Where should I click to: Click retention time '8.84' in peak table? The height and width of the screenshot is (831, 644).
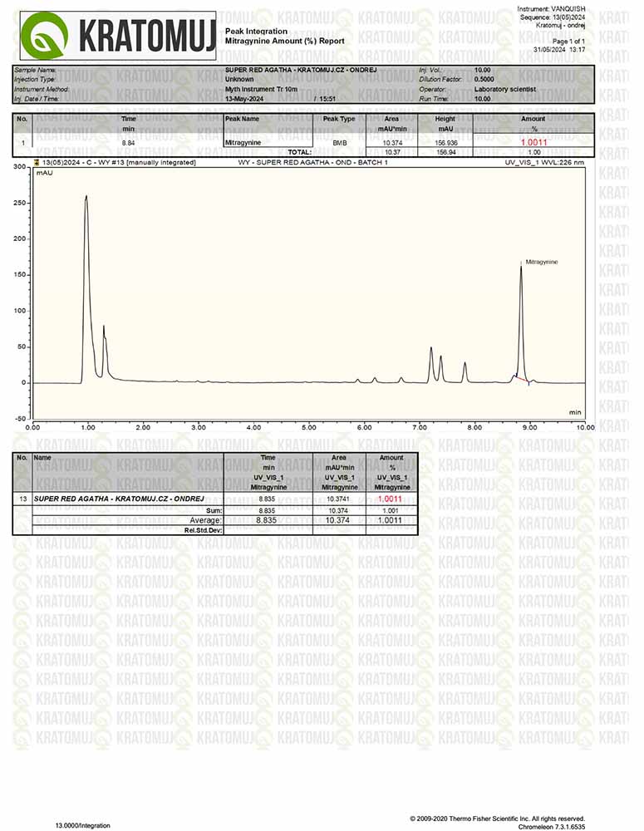[x=128, y=143]
